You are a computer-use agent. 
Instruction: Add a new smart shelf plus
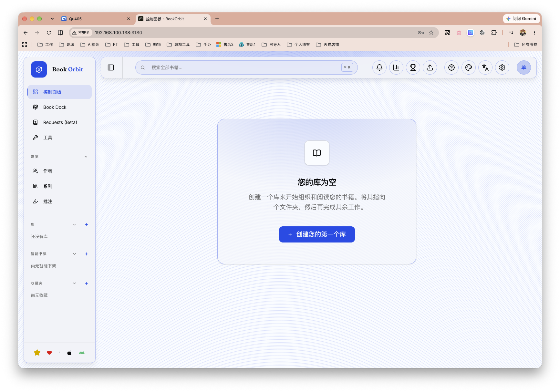[x=86, y=254]
